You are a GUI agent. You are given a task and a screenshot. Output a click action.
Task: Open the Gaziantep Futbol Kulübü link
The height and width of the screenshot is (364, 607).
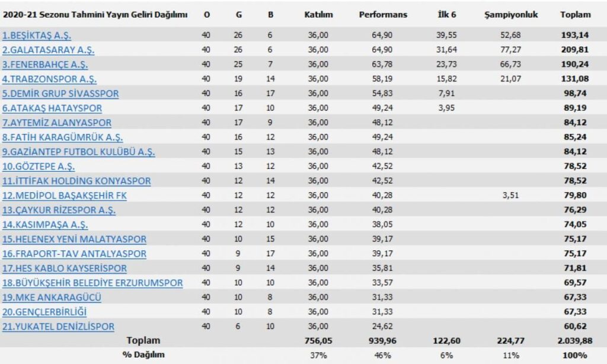[78, 152]
